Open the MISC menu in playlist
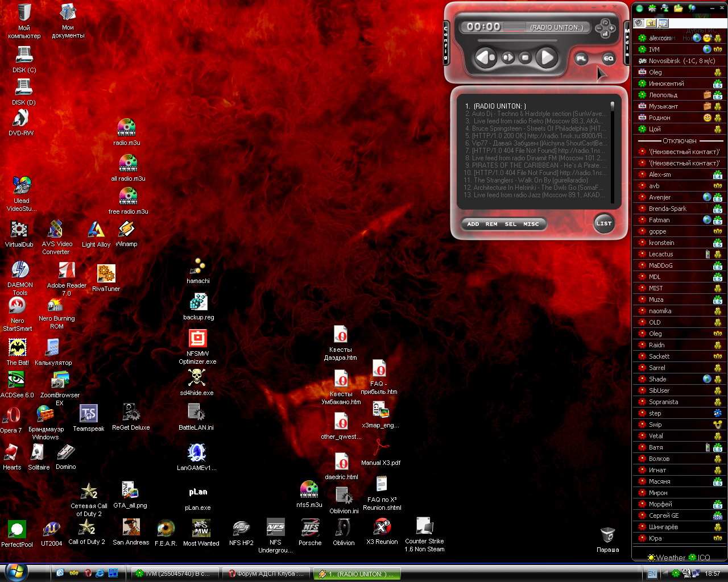The height and width of the screenshot is (582, 728). [531, 224]
